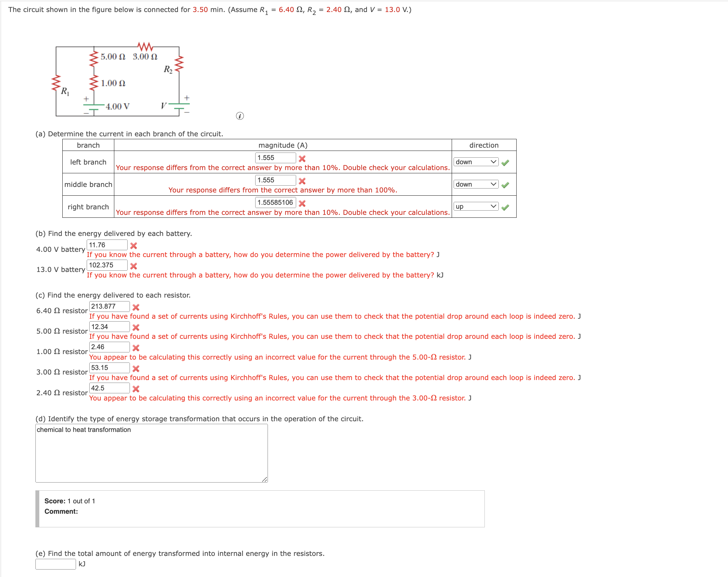Click the green checkmark next to right branch direction
728x577 pixels.
pyautogui.click(x=505, y=207)
